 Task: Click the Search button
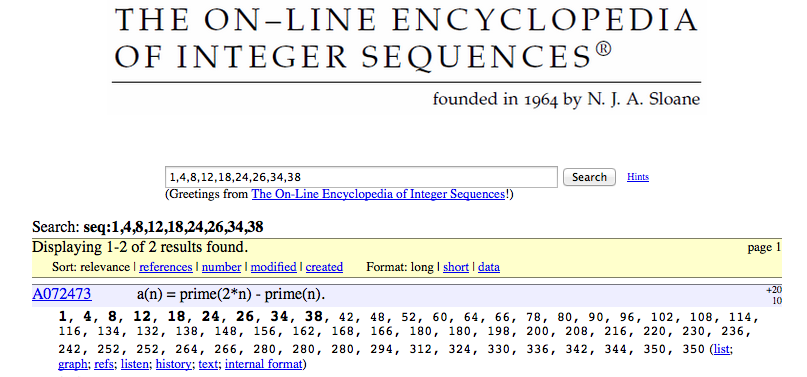pyautogui.click(x=589, y=177)
